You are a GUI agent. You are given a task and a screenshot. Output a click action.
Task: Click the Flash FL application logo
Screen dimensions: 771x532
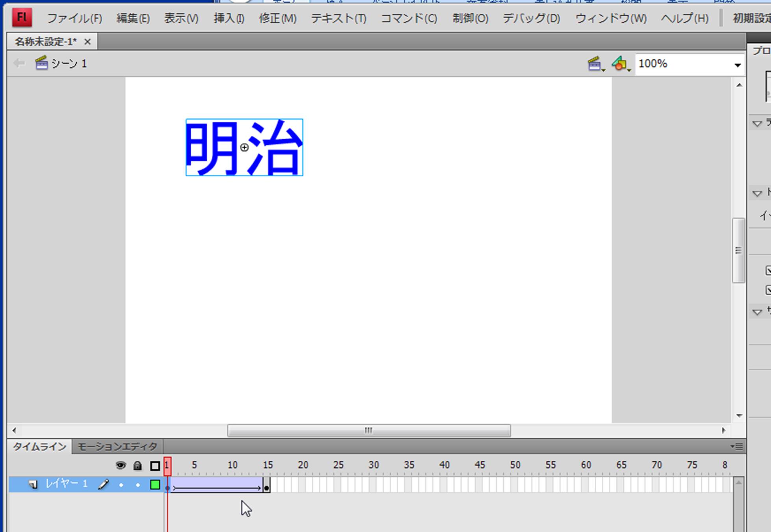[x=22, y=18]
